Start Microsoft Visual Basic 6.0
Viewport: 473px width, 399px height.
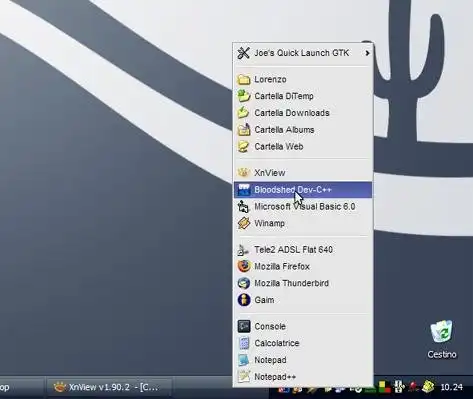303,207
